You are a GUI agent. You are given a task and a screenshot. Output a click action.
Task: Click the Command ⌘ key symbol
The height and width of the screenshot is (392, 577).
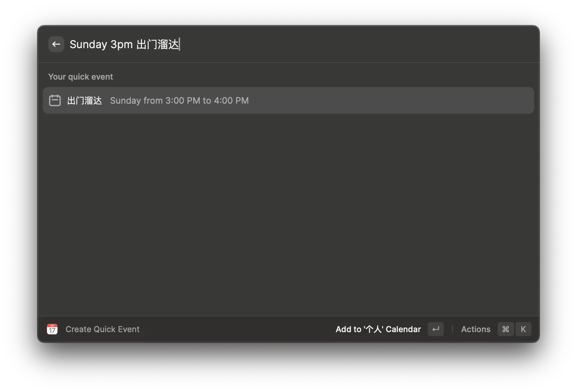coord(505,329)
